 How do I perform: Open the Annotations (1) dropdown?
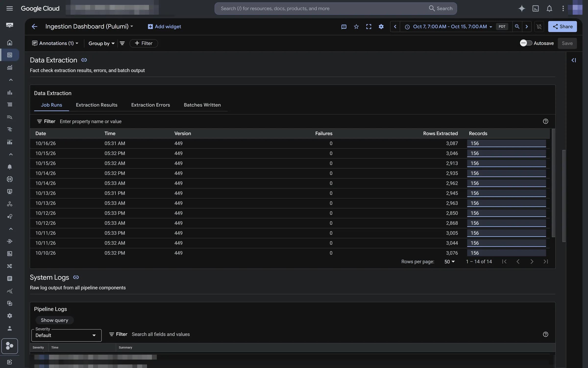pos(55,43)
